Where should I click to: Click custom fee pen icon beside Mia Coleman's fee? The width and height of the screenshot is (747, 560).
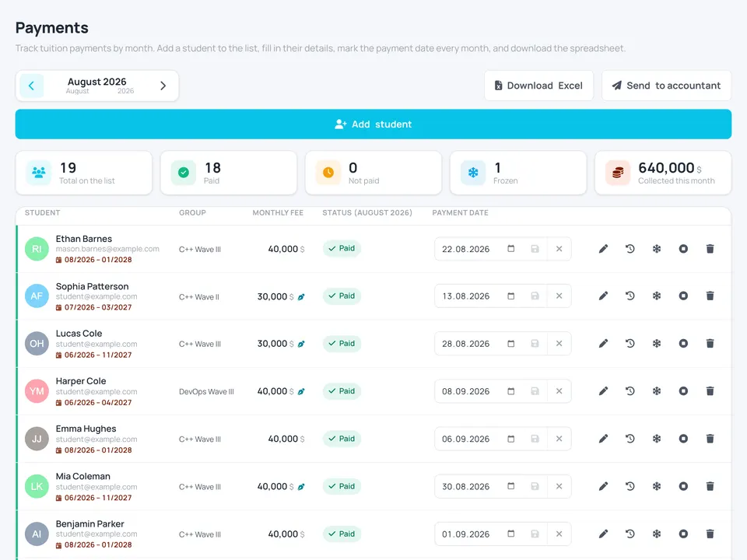[x=301, y=487]
